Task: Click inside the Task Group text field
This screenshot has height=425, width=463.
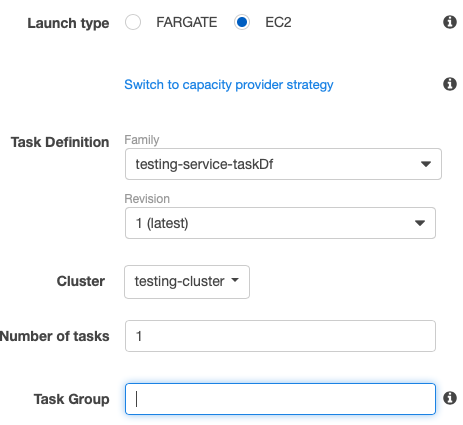Action: (x=280, y=399)
